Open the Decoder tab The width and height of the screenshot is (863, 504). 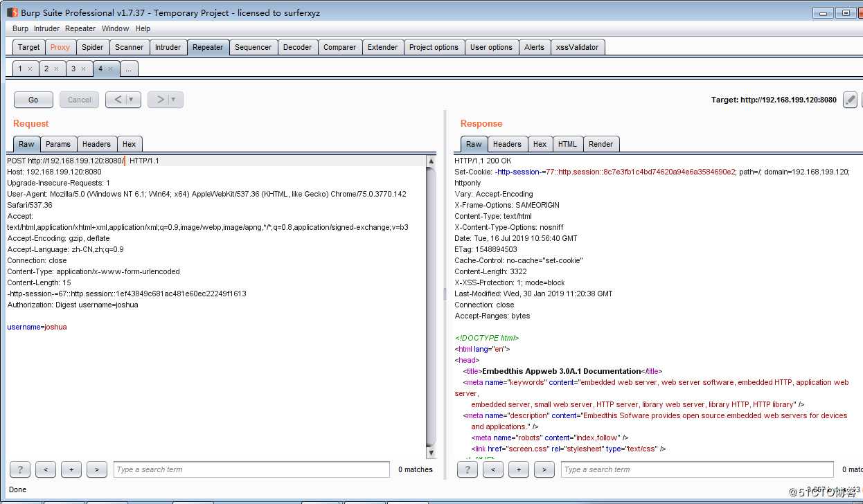click(298, 47)
